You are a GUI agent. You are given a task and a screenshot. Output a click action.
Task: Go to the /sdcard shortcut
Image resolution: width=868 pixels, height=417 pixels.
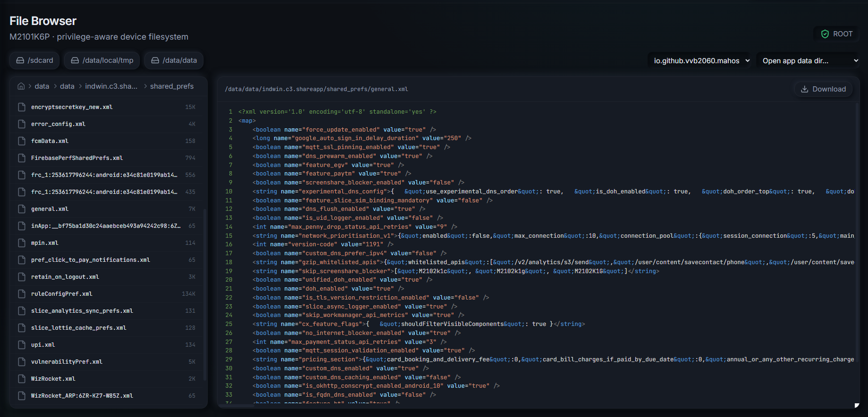tap(34, 60)
